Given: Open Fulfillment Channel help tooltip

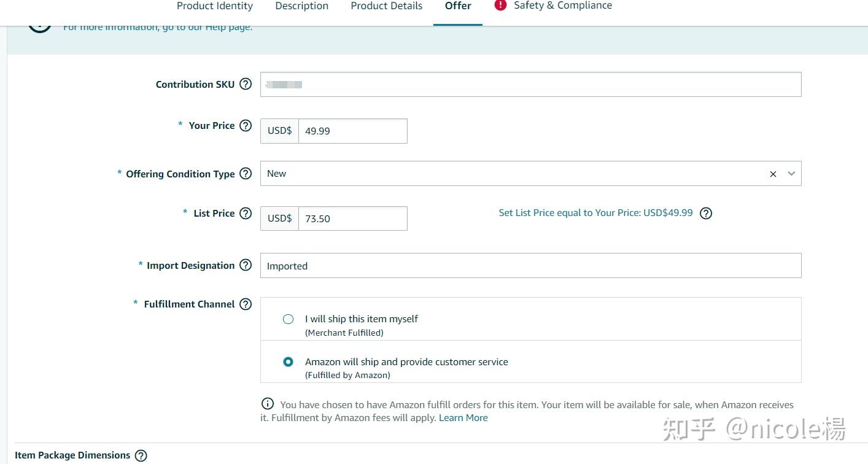Looking at the screenshot, I should coord(246,304).
